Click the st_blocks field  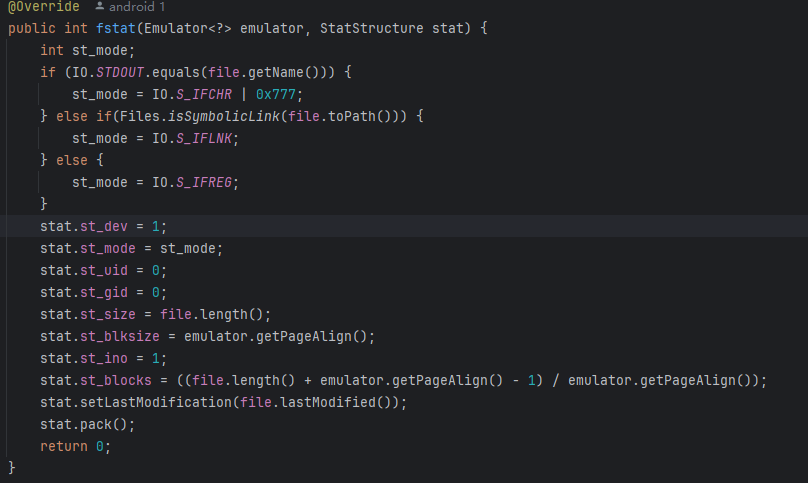pos(116,380)
